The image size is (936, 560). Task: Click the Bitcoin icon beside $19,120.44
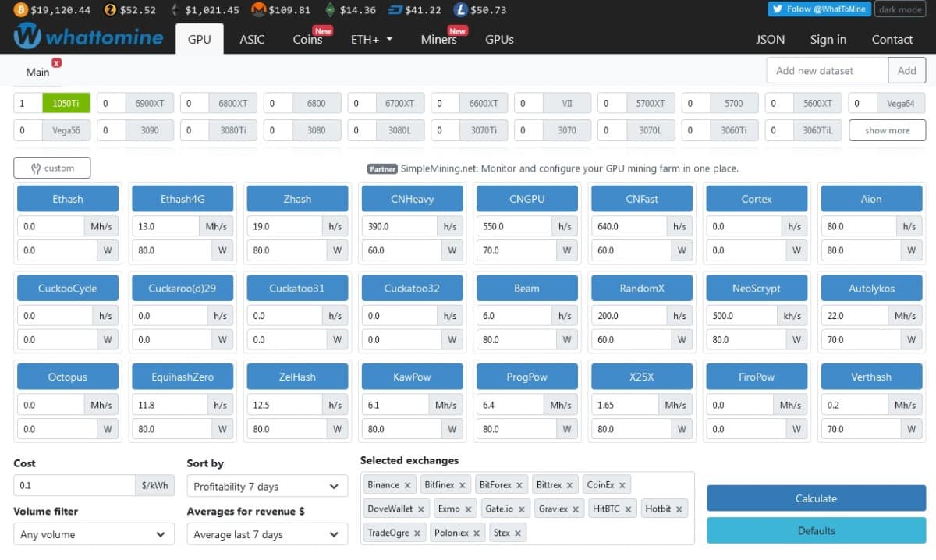coord(20,9)
